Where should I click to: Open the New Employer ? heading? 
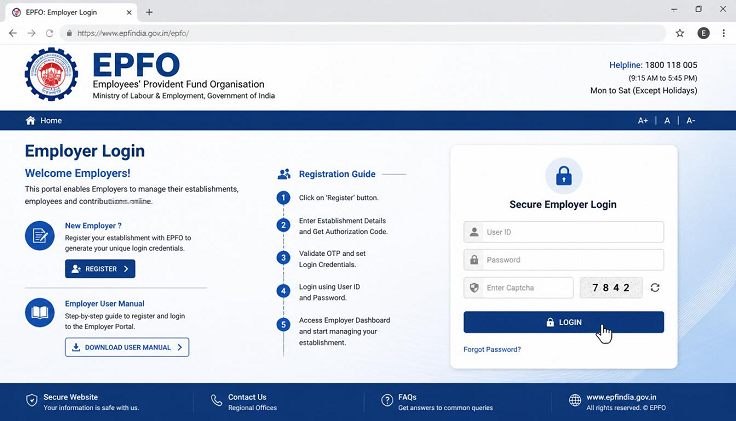(93, 226)
